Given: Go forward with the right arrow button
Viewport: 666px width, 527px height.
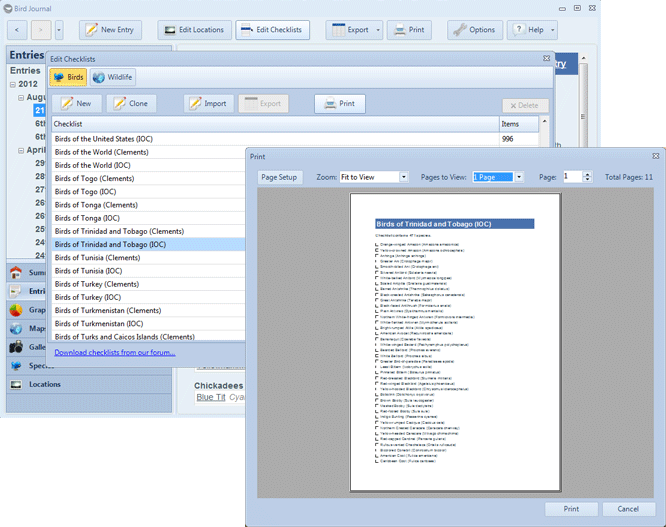Looking at the screenshot, I should (x=41, y=30).
